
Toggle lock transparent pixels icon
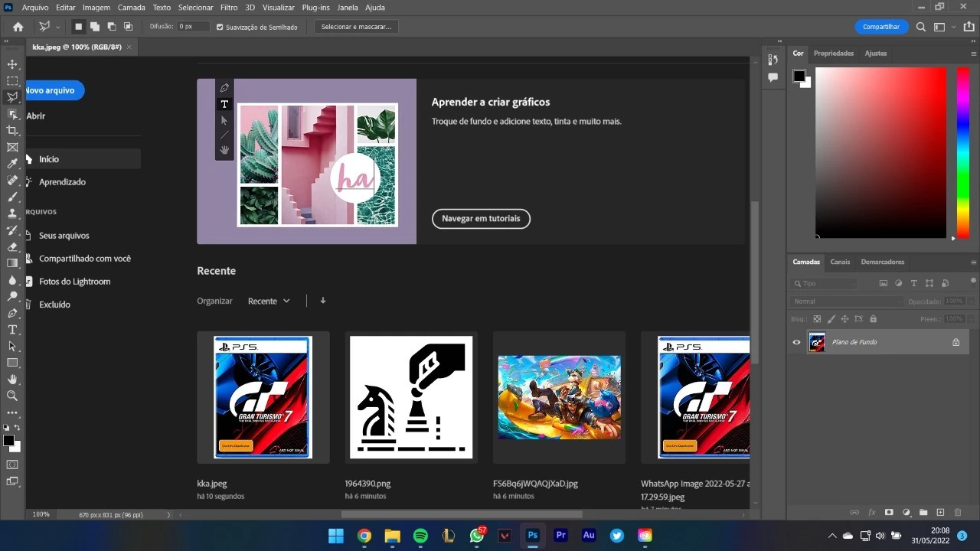[x=817, y=319]
